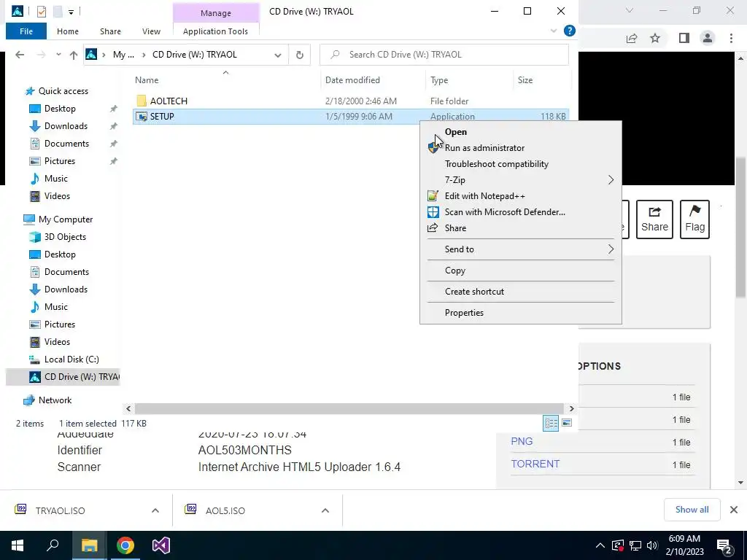Image resolution: width=747 pixels, height=560 pixels.
Task: Bookmark page with the star icon
Action: coord(655,38)
